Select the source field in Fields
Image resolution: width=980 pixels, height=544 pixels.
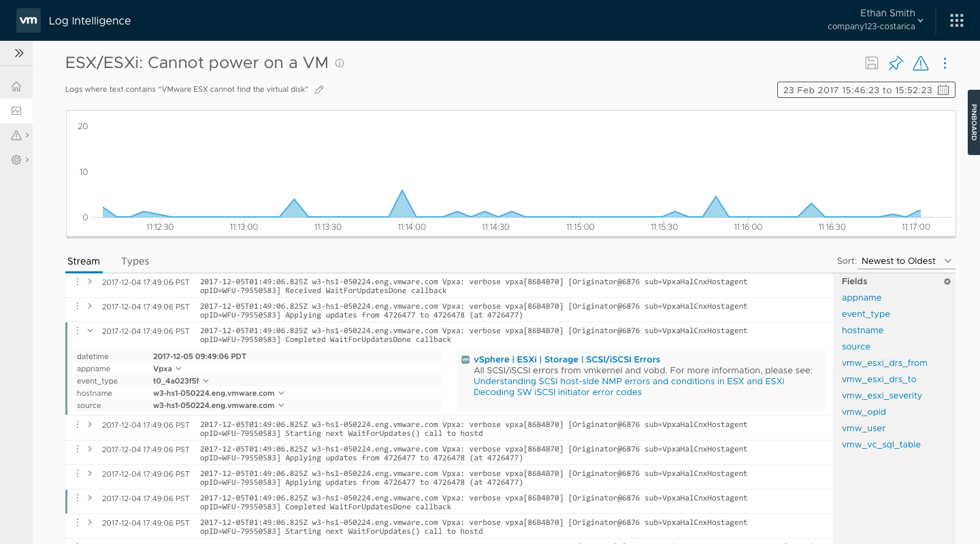click(x=856, y=347)
